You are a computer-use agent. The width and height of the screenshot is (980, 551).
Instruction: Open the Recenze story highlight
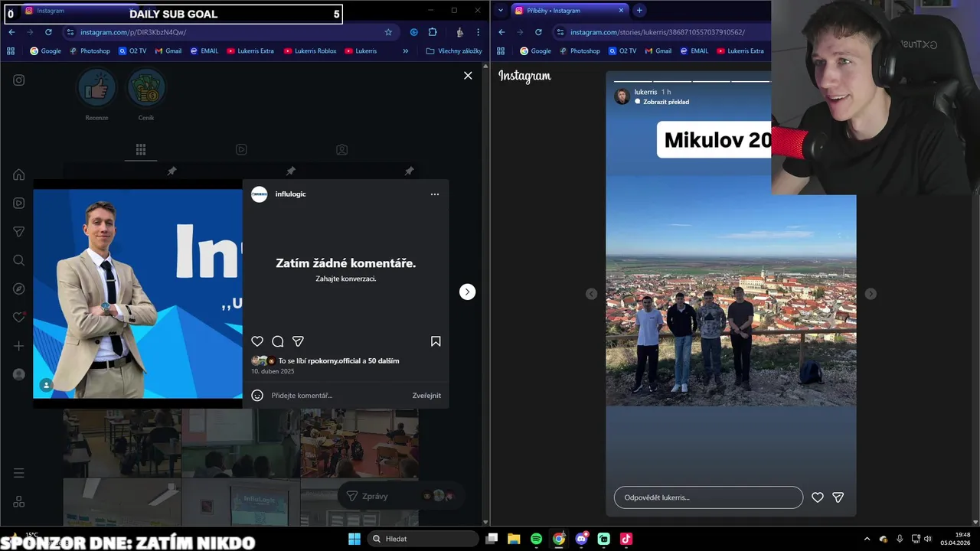tap(96, 95)
